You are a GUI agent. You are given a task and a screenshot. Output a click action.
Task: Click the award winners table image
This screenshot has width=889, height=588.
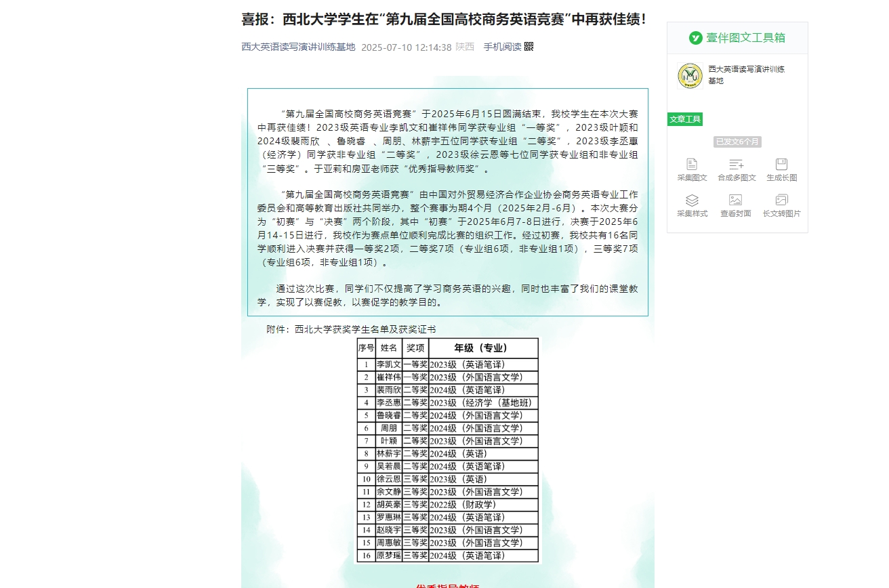[447, 450]
